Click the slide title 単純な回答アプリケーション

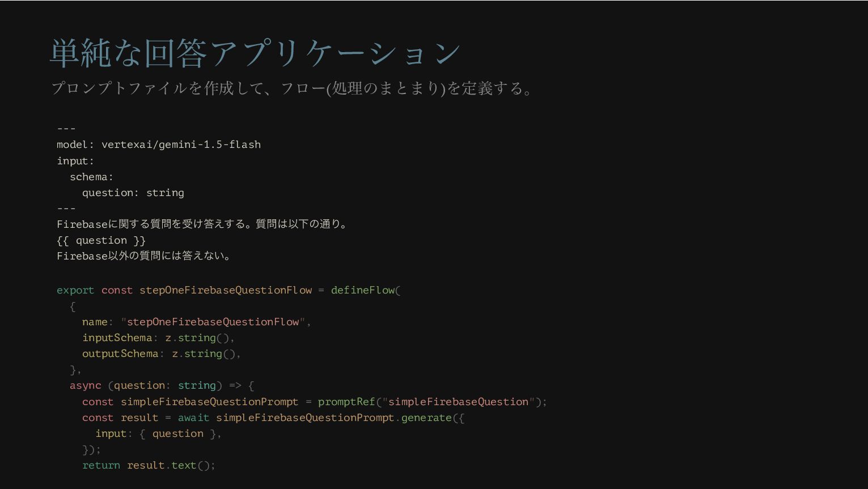(x=256, y=53)
